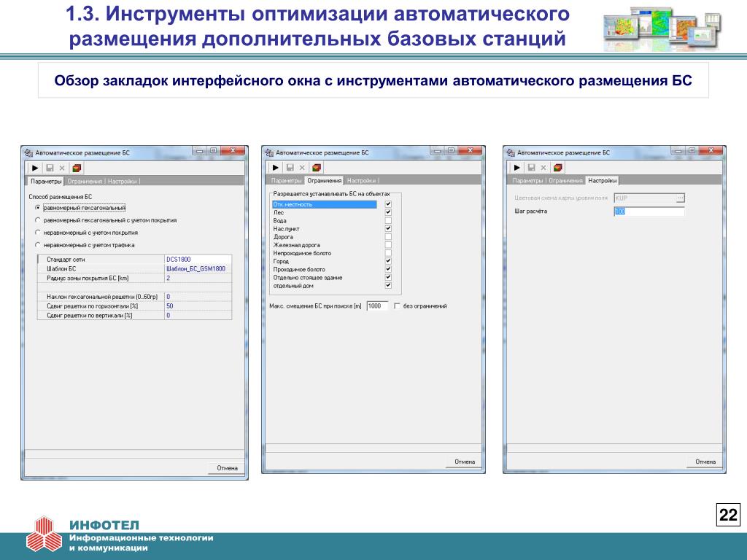Click KUP color scheme field

click(645, 198)
